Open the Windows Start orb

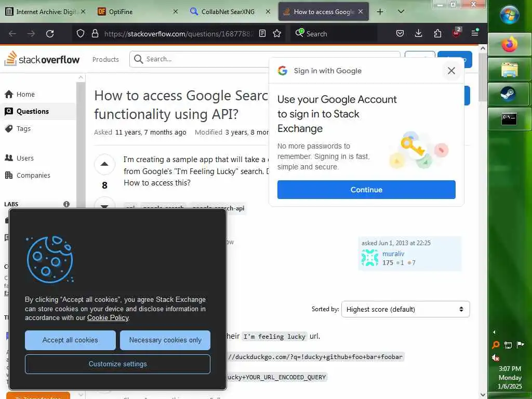pyautogui.click(x=509, y=15)
